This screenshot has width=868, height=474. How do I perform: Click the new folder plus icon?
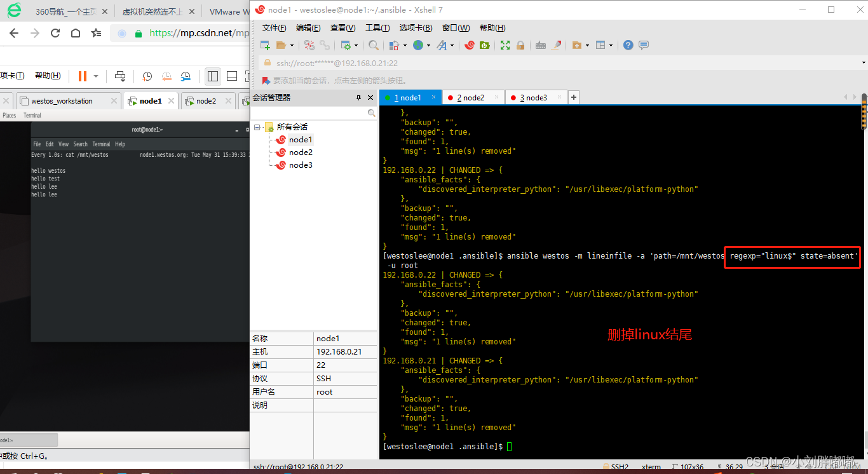[577, 45]
